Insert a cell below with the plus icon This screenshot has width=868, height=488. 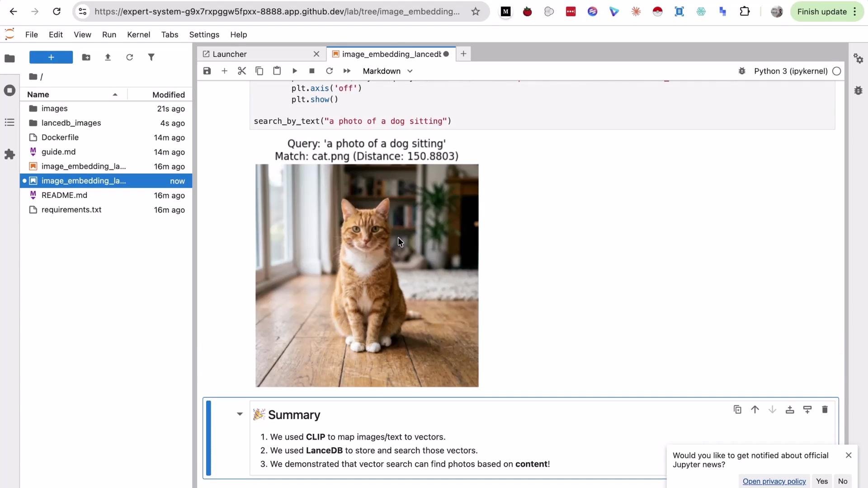224,71
